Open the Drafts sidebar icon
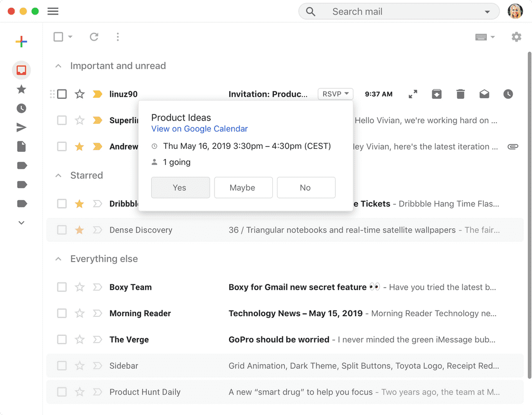532x415 pixels. click(21, 146)
